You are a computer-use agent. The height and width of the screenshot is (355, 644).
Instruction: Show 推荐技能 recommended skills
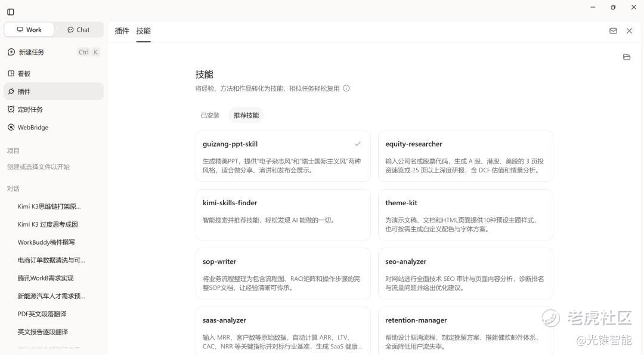[x=246, y=116]
